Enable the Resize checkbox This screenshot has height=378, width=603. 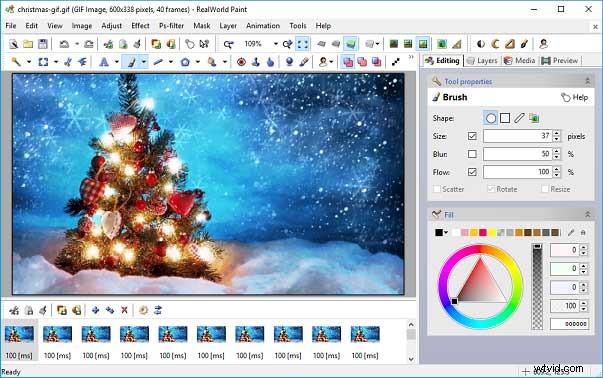pyautogui.click(x=545, y=189)
